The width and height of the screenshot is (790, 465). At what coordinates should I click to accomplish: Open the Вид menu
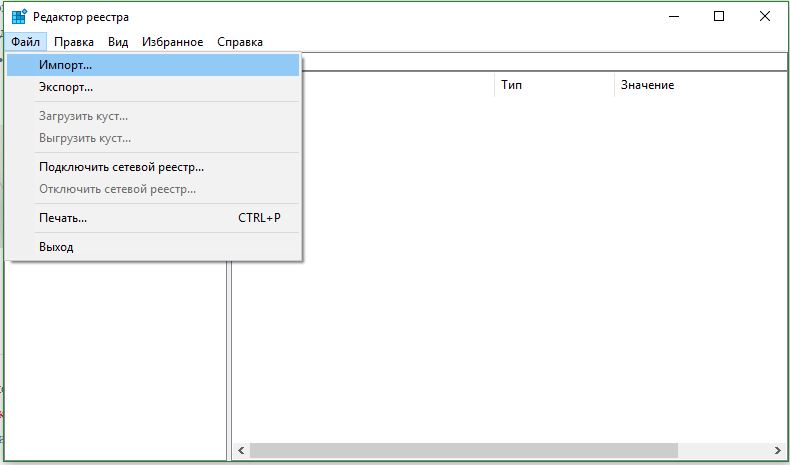[118, 42]
